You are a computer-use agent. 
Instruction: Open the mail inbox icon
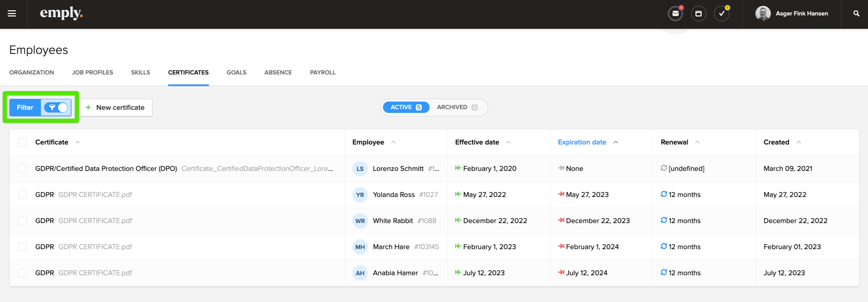(675, 14)
